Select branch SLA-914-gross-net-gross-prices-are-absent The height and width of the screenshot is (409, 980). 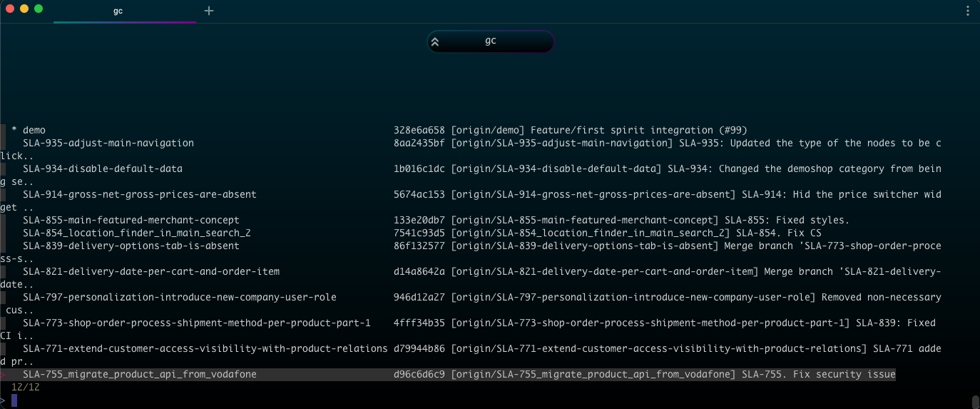click(140, 195)
